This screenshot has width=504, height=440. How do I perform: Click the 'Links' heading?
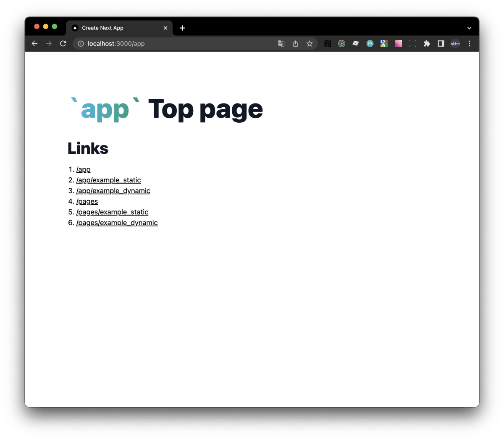(88, 148)
